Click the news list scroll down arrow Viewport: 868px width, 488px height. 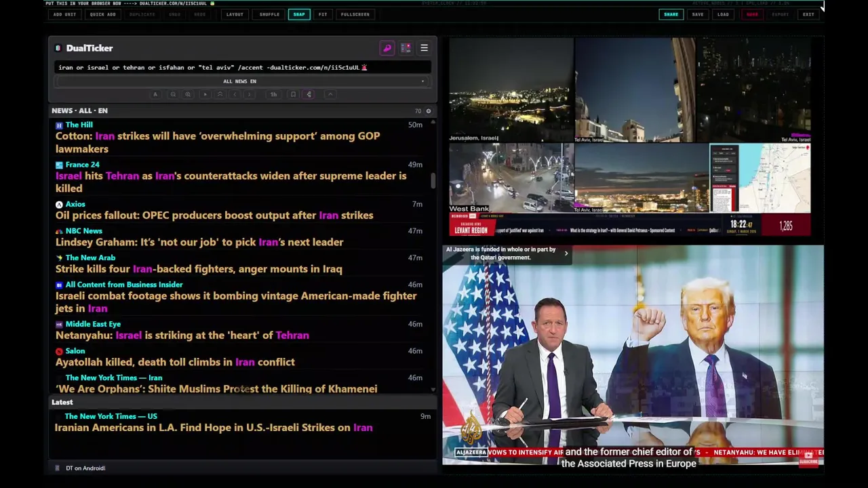(x=433, y=390)
